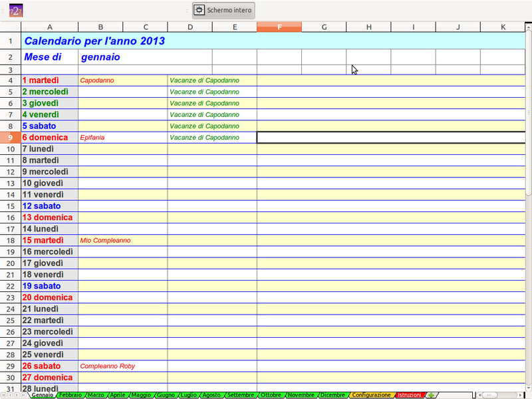Click the '23 mercoledì' date cell

coord(49,332)
